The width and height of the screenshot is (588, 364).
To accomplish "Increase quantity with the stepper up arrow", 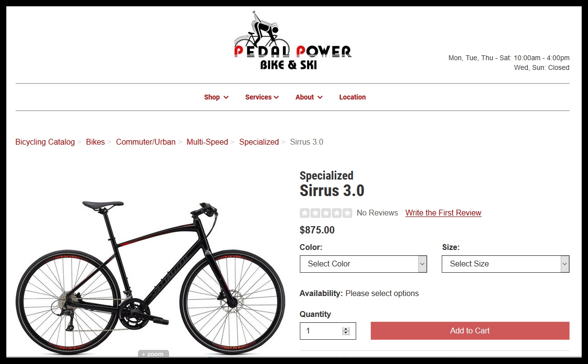I will point(346,329).
